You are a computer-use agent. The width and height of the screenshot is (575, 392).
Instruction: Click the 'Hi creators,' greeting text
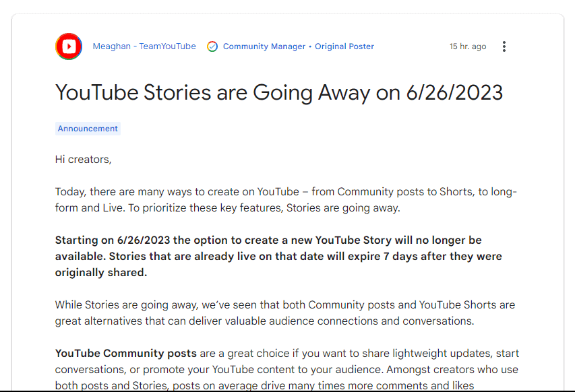click(x=83, y=160)
